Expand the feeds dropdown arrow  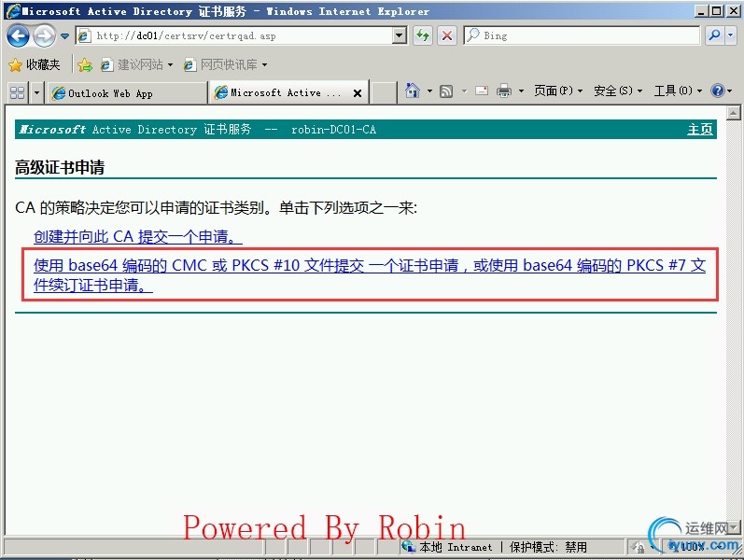click(465, 91)
